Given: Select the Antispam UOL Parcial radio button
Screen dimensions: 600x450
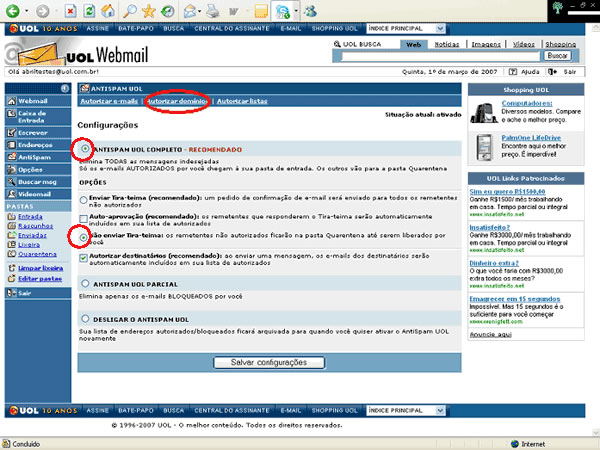Looking at the screenshot, I should pos(82,283).
